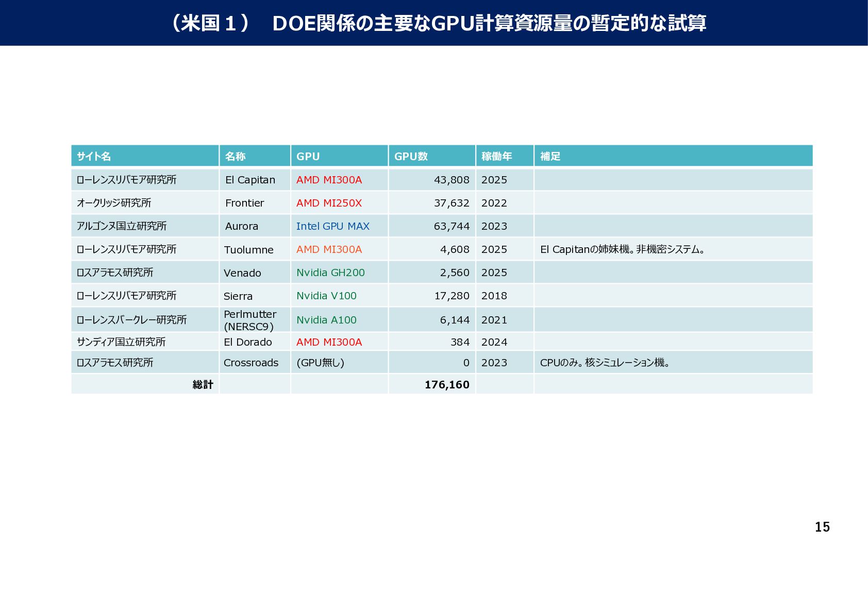This screenshot has height=613, width=868.
Task: Click the total GPU count 176,160
Action: (x=447, y=385)
